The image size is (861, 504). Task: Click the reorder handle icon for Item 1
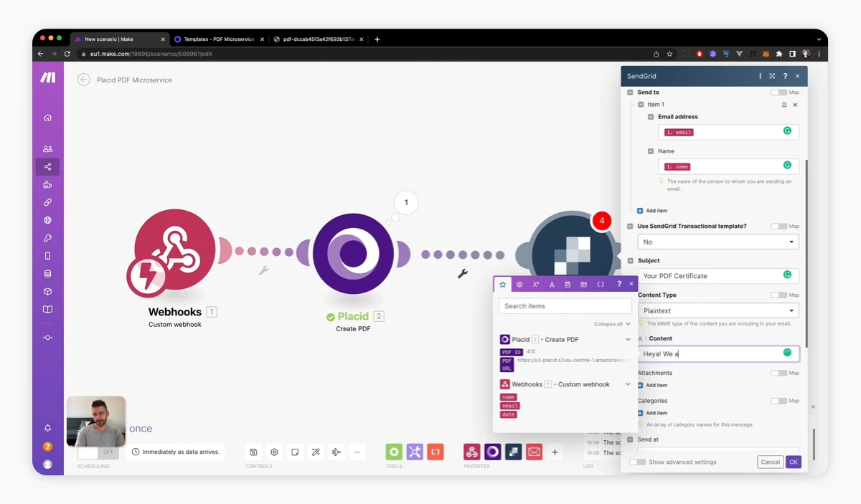784,105
